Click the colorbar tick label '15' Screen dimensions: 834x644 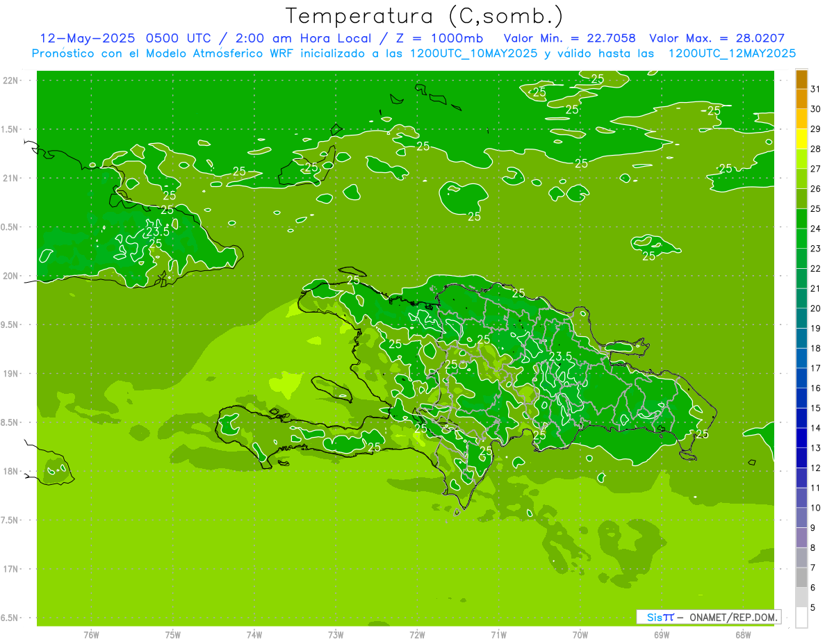815,408
